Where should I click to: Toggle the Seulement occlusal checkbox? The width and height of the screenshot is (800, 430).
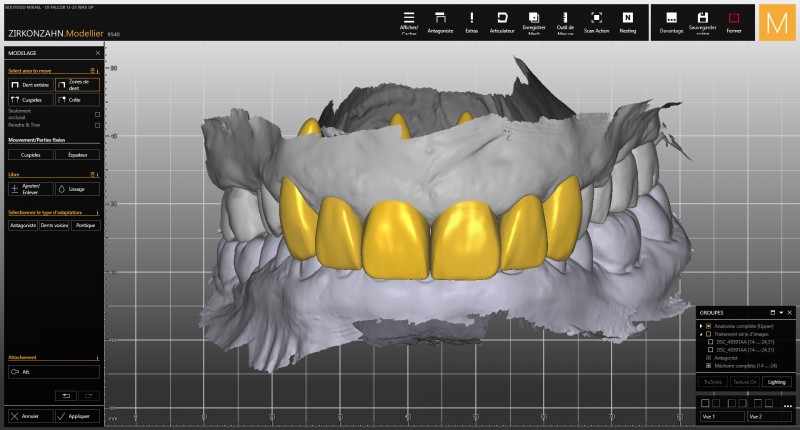(97, 114)
